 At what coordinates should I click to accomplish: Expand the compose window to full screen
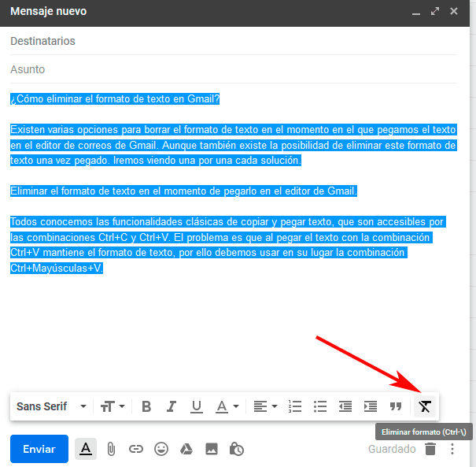tap(435, 11)
